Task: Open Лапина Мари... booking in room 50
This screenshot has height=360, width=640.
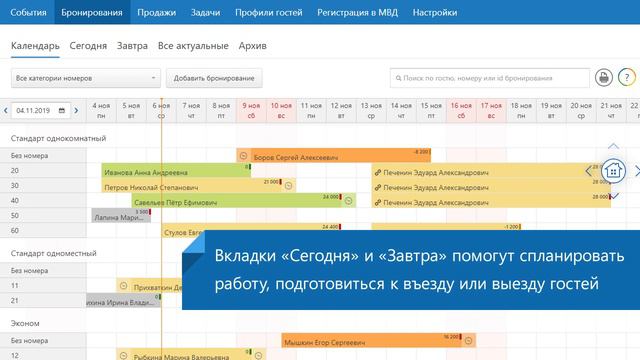Action: pos(121,216)
